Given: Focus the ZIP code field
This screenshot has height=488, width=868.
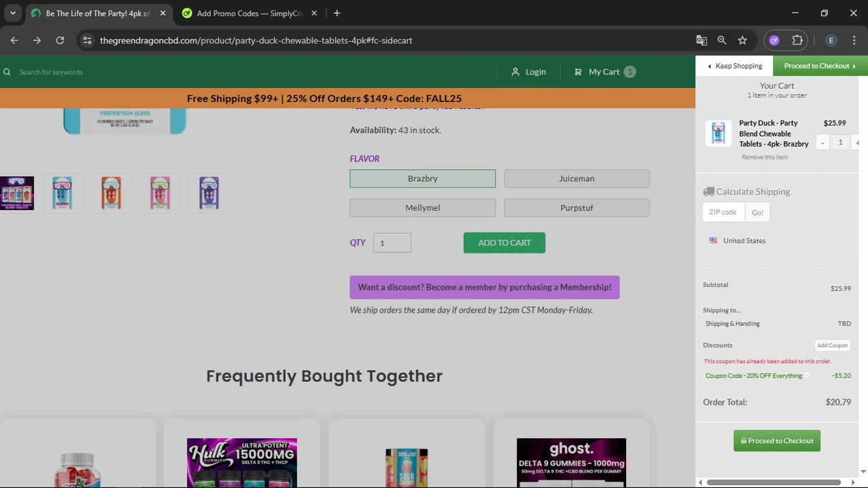Looking at the screenshot, I should click(x=723, y=212).
